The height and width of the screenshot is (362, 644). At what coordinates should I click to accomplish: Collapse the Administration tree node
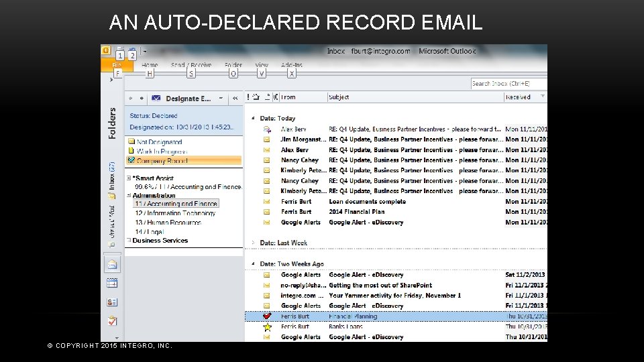129,195
